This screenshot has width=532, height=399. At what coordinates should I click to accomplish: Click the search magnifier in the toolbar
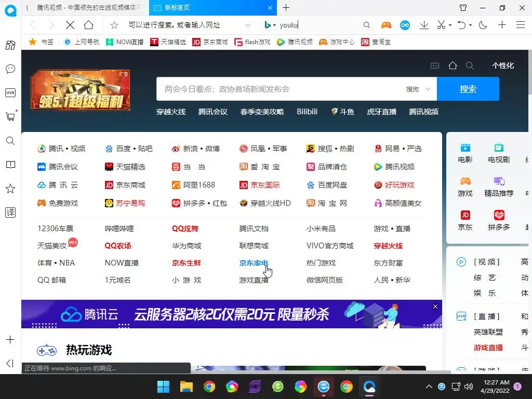(366, 25)
